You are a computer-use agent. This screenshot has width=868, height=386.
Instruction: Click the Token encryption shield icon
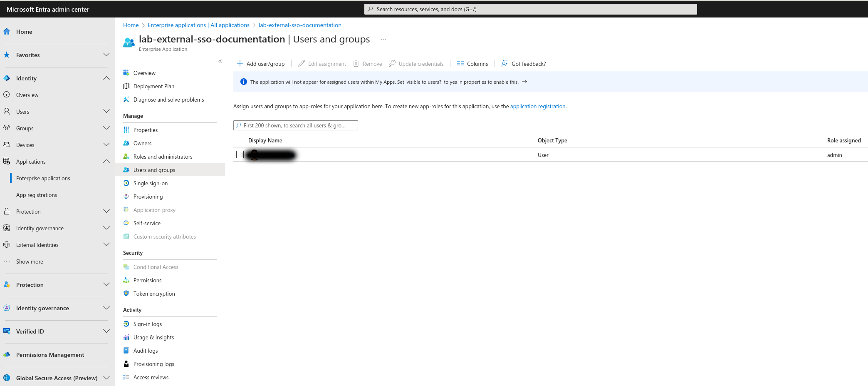coord(126,293)
